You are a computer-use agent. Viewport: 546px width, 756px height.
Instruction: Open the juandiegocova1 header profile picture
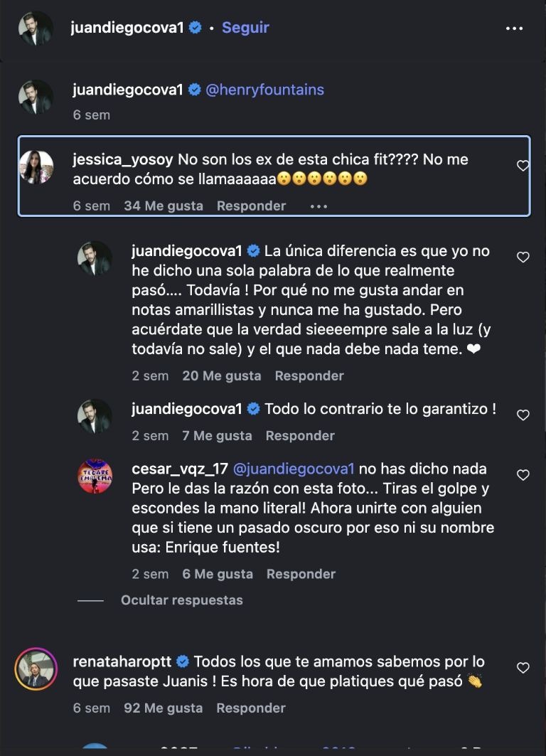36,28
